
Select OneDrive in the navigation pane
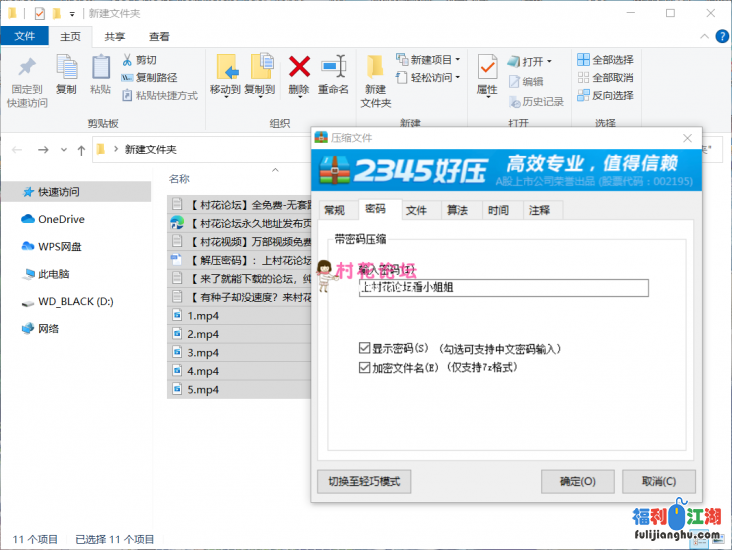coord(61,219)
